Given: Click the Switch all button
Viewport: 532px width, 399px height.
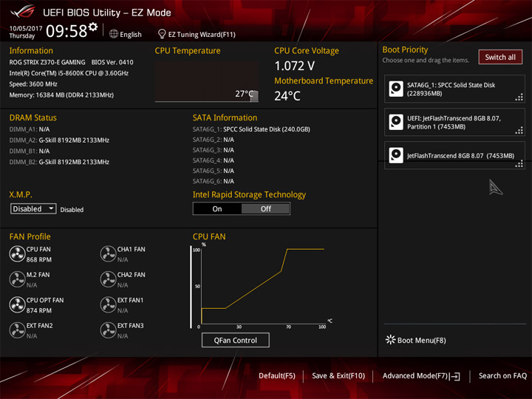Looking at the screenshot, I should 500,57.
